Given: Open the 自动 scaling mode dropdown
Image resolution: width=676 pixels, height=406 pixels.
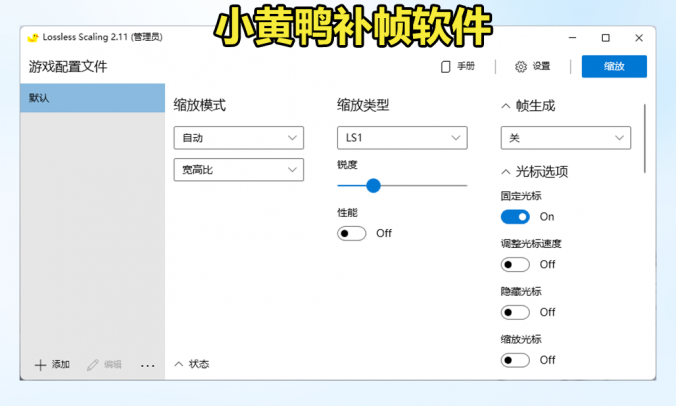Looking at the screenshot, I should [238, 138].
